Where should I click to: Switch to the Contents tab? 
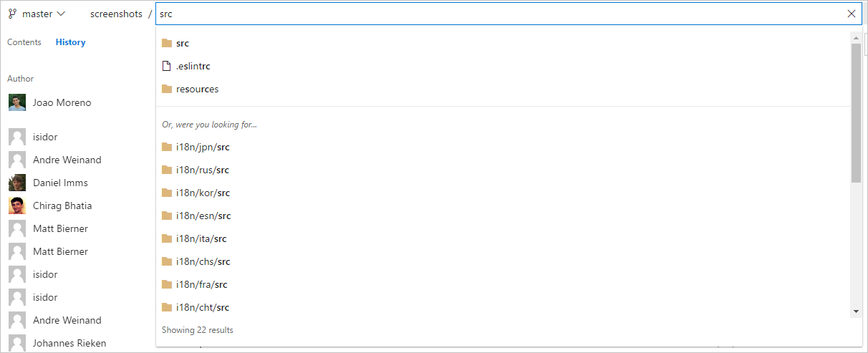tap(24, 42)
